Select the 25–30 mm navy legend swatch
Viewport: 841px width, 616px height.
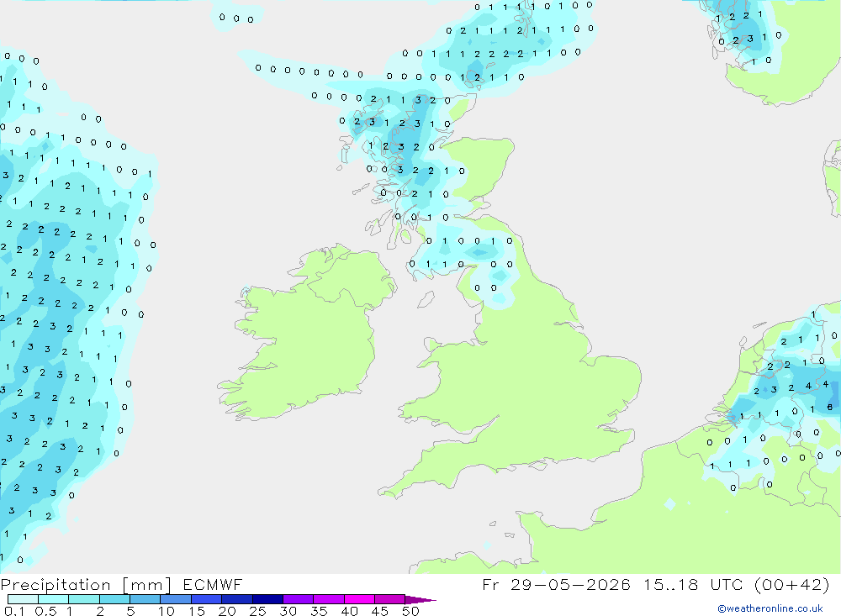[267, 599]
